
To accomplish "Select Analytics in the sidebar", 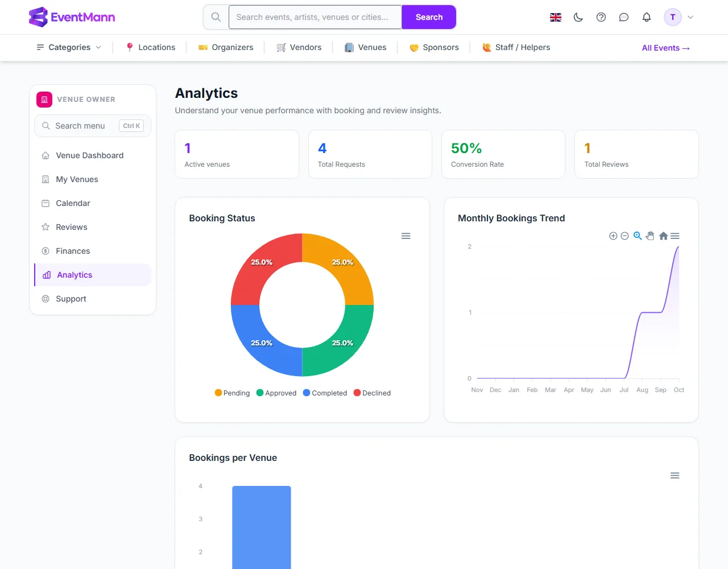I will click(93, 275).
